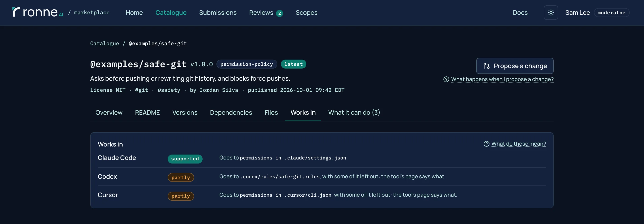644x224 pixels.
Task: Open 'What do these mean?' help link
Action: pos(519,144)
